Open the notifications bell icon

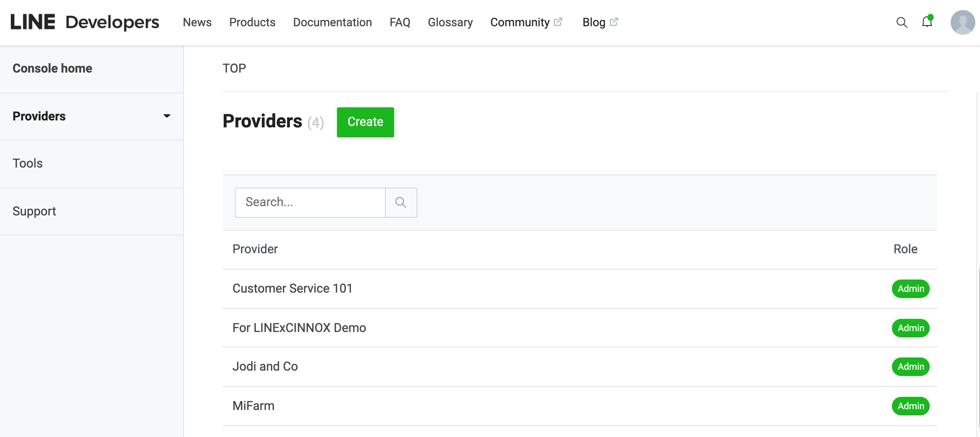927,22
